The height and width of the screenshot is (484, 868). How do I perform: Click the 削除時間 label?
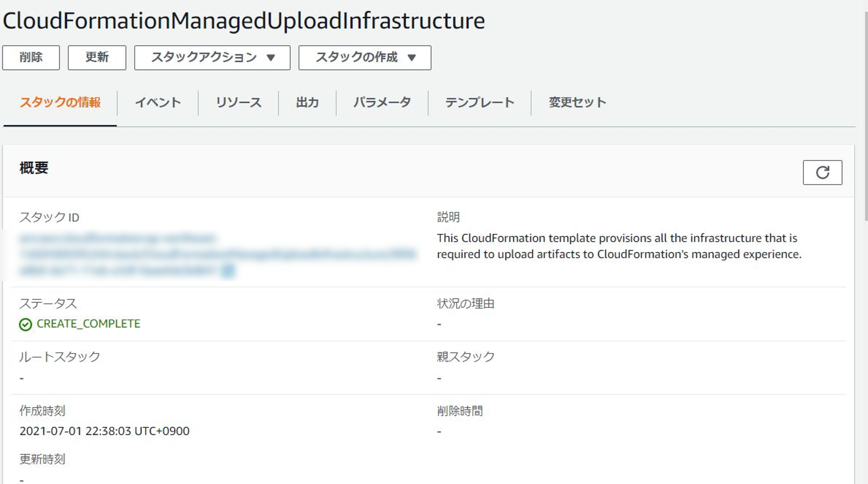point(460,411)
